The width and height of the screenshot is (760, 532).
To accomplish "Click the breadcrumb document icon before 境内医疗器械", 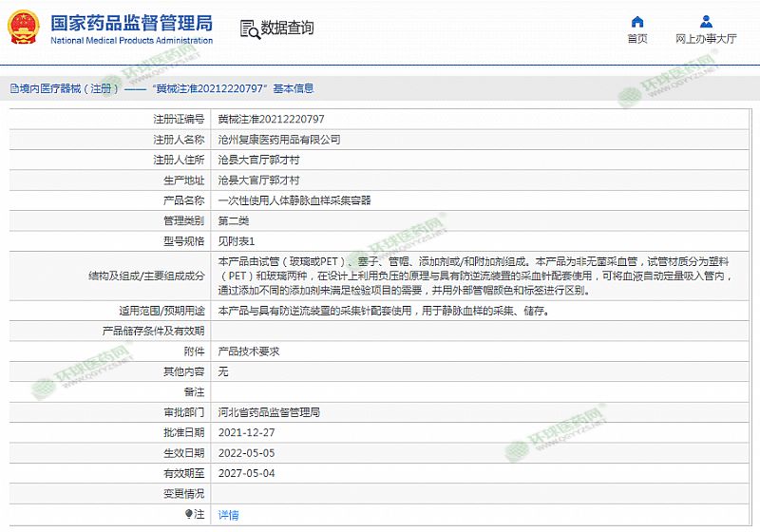I will tap(13, 88).
